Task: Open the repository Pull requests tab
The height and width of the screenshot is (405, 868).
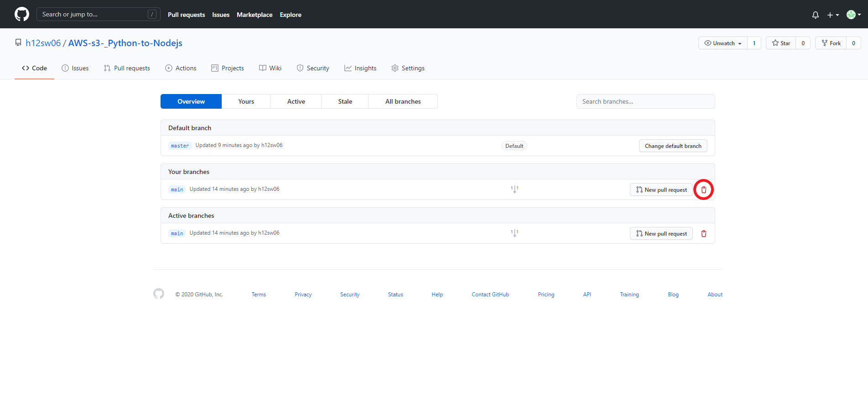Action: (x=127, y=68)
